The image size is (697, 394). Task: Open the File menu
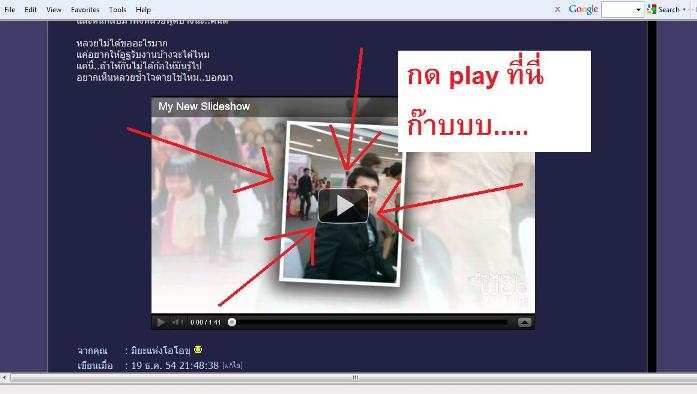point(10,9)
